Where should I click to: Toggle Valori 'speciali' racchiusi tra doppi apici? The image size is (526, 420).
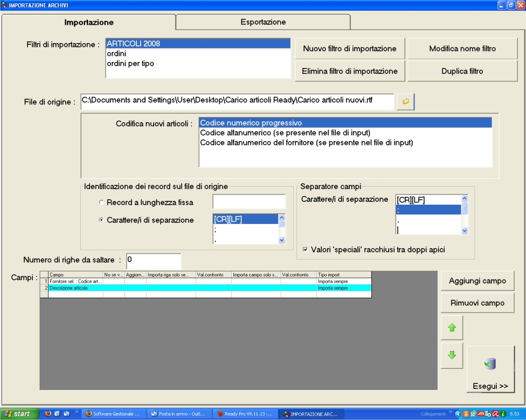pyautogui.click(x=305, y=249)
